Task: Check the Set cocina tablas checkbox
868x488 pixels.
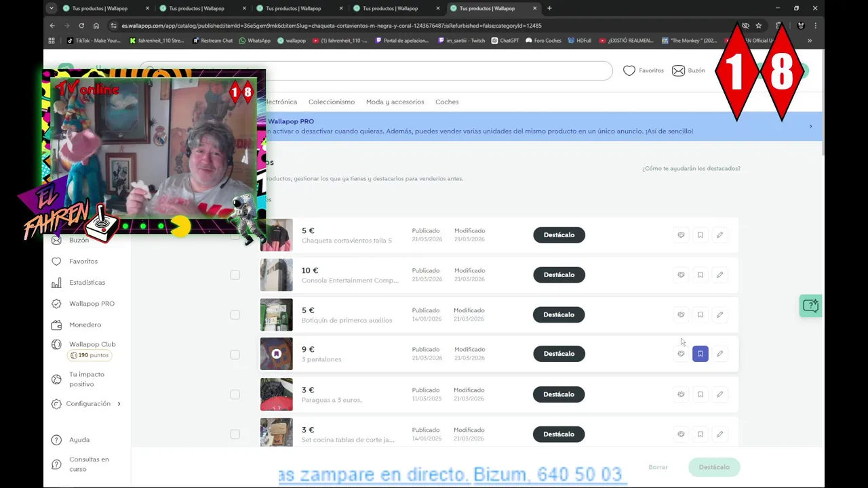Action: (x=235, y=434)
